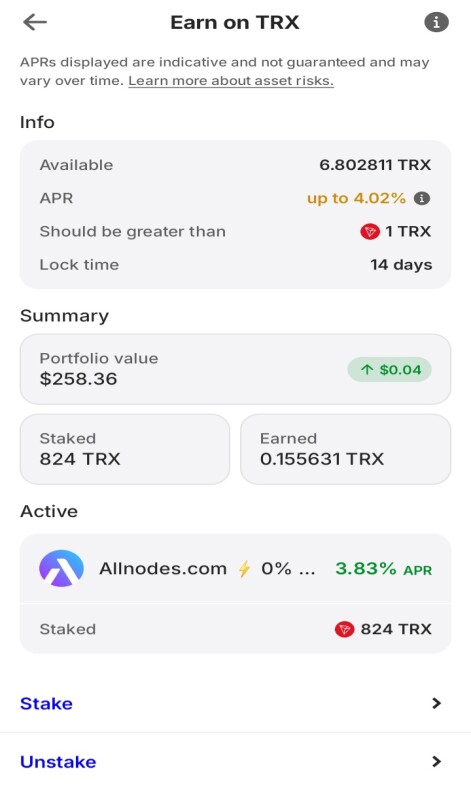
Task: Open the Stake option
Action: click(235, 703)
